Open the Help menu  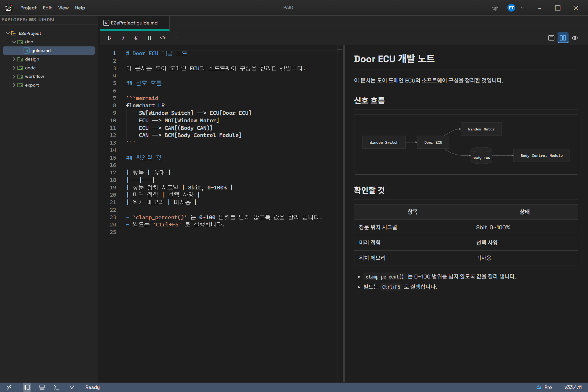click(80, 8)
